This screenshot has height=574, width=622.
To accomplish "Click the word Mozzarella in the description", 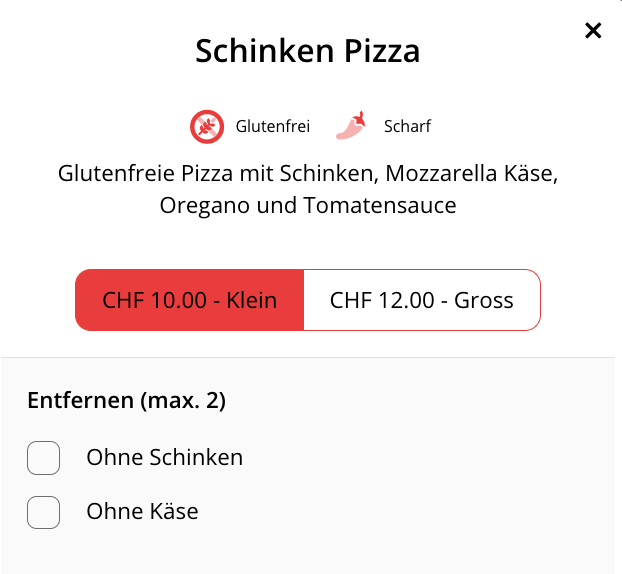I will [441, 173].
